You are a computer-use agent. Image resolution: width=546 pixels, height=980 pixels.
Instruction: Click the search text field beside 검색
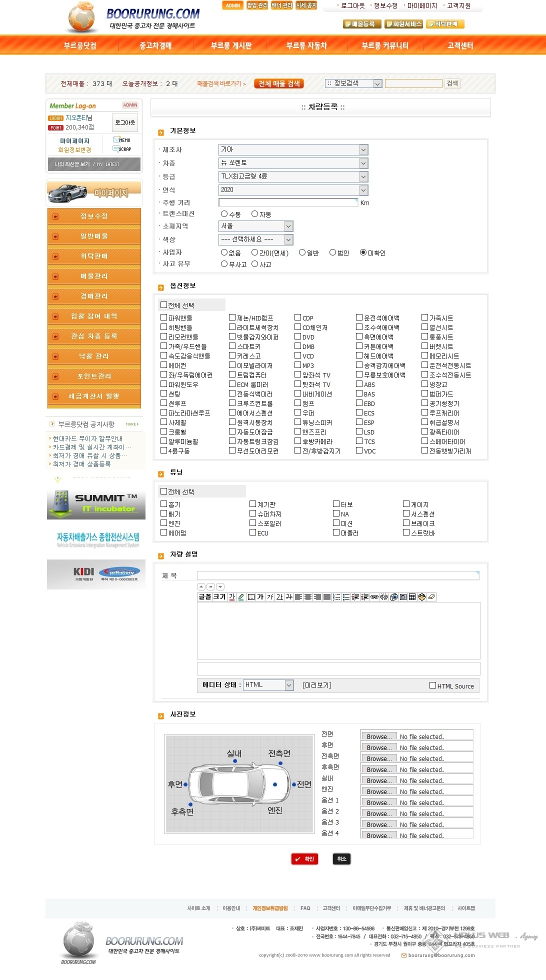click(414, 83)
